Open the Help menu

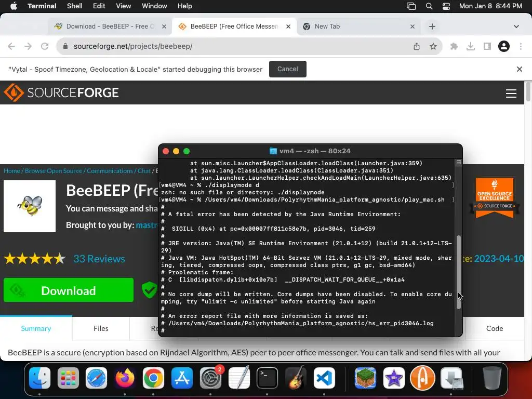click(x=184, y=6)
